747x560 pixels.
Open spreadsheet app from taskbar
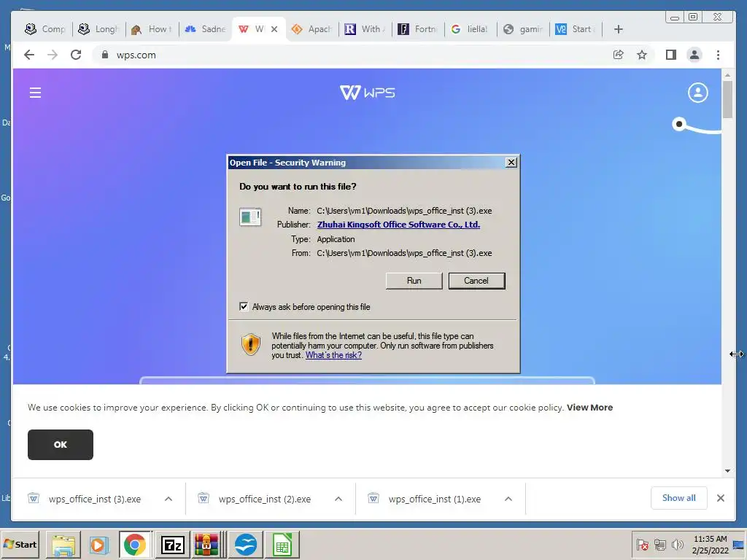tap(282, 545)
